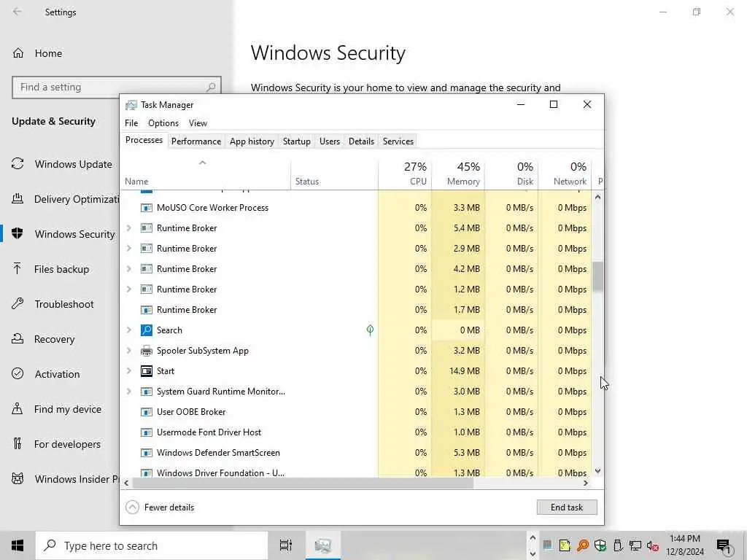Click the Start process icon
The width and height of the screenshot is (747, 560).
[x=146, y=371]
